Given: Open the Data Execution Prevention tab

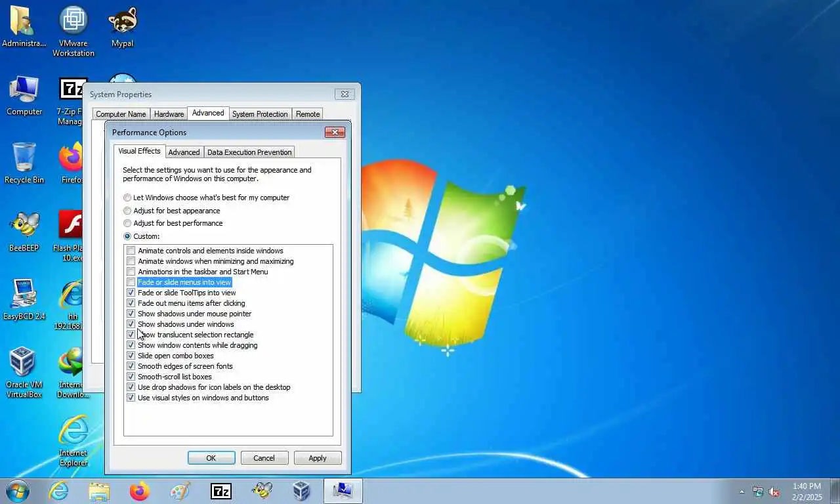Looking at the screenshot, I should coord(249,152).
